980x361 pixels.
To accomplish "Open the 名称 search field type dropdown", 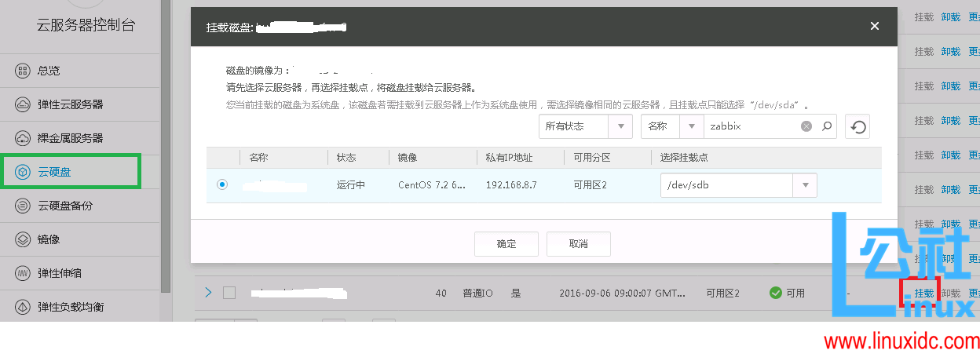I will pyautogui.click(x=672, y=126).
